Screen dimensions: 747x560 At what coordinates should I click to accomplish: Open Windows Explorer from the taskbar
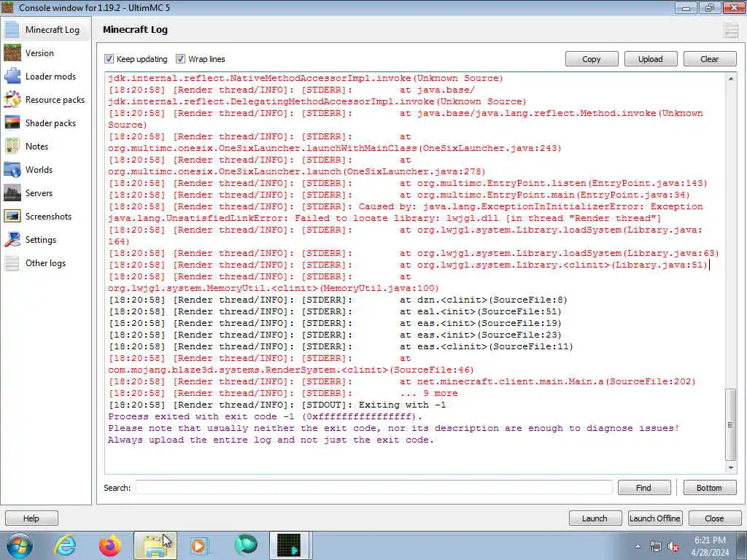(x=155, y=545)
